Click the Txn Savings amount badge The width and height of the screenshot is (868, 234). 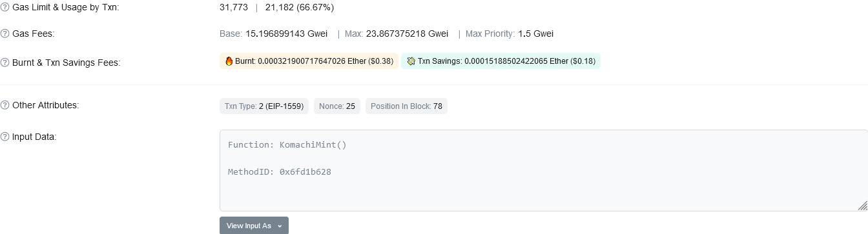click(x=501, y=61)
